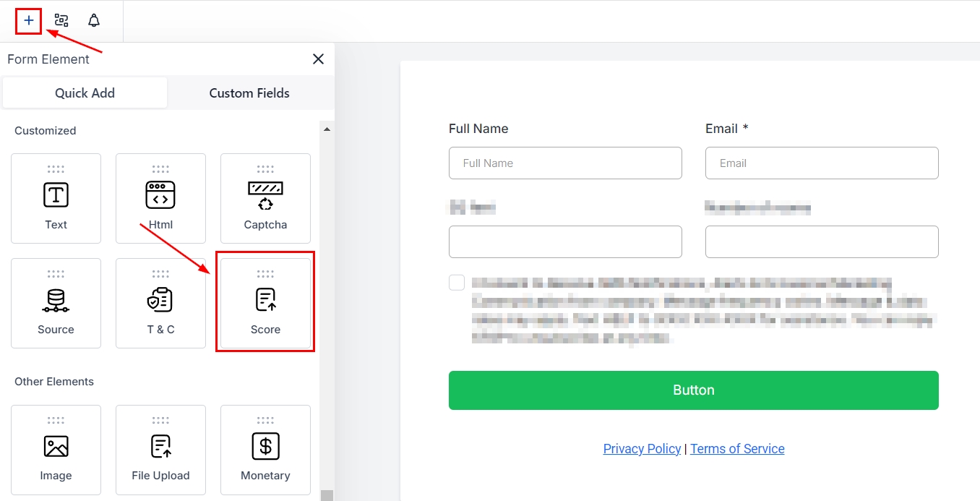
Task: Add the File Upload element
Action: 160,450
